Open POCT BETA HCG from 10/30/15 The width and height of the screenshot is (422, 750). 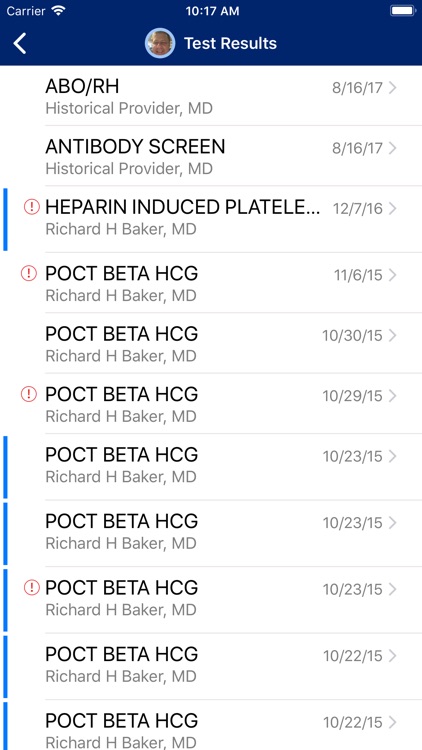click(211, 343)
